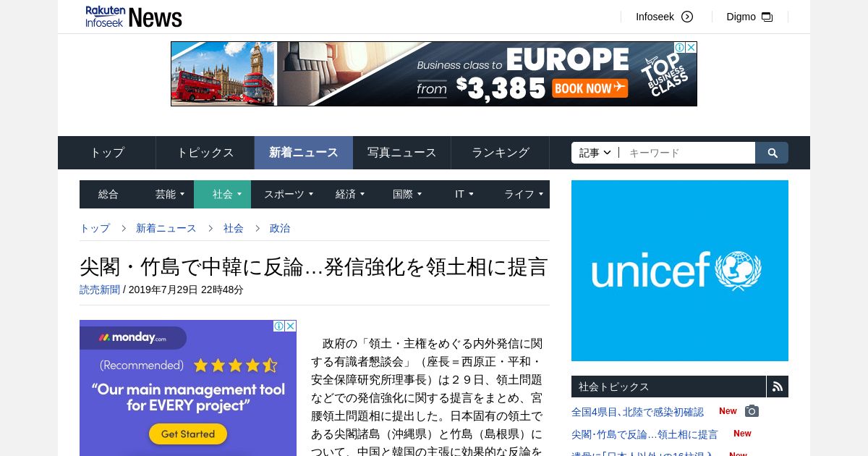Close the monday.com ad
The width and height of the screenshot is (868, 456).
[x=291, y=326]
